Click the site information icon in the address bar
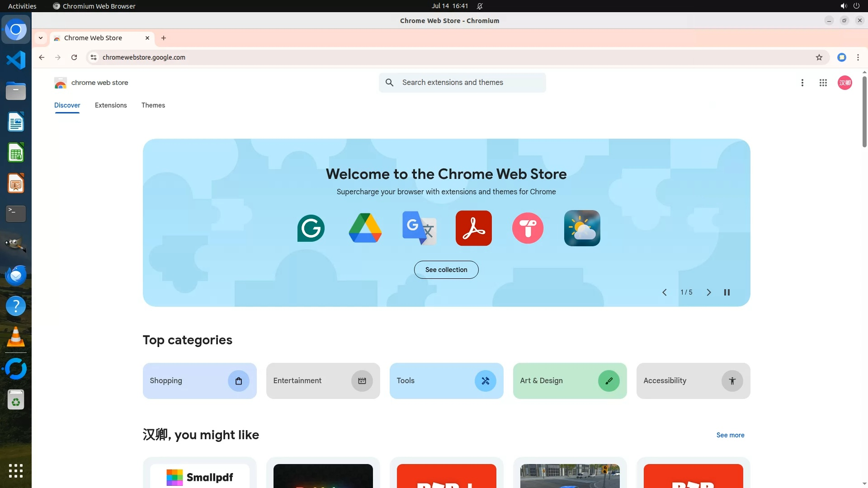This screenshot has width=868, height=488. tap(94, 57)
